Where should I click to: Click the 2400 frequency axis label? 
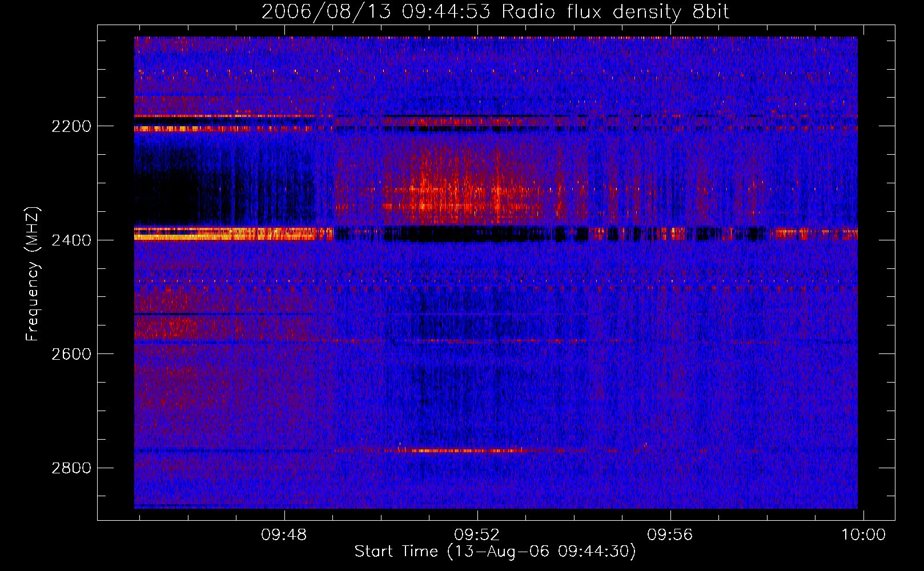coord(71,240)
